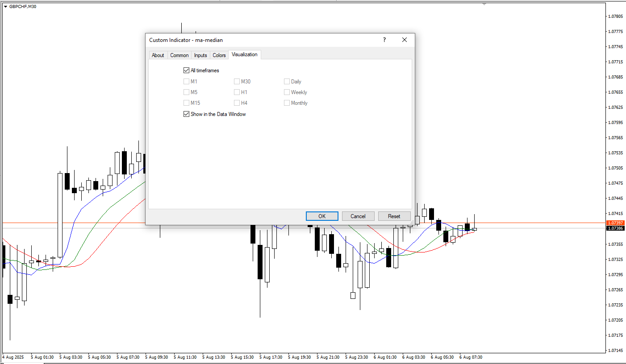Click the GBPCHF,M30 chart title arrow

5,6
